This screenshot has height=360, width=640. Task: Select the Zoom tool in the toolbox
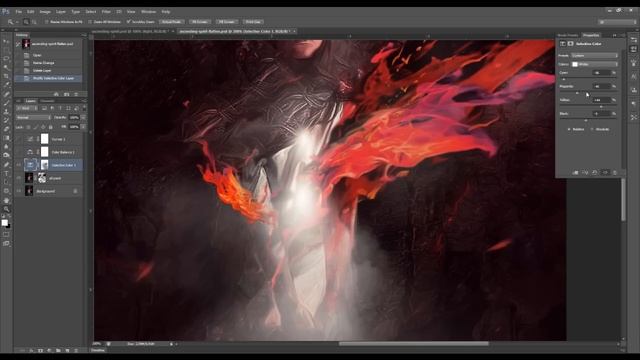tap(6, 209)
